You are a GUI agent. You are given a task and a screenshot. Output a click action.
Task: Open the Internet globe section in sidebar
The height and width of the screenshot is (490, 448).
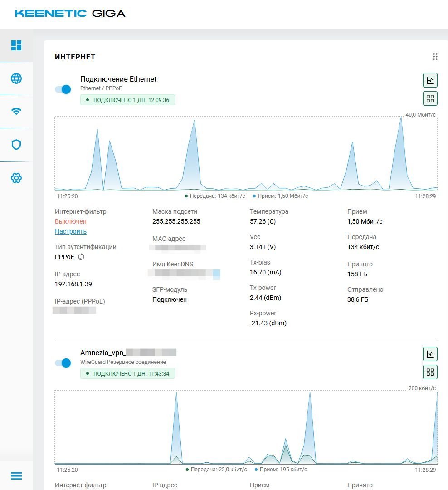click(16, 78)
